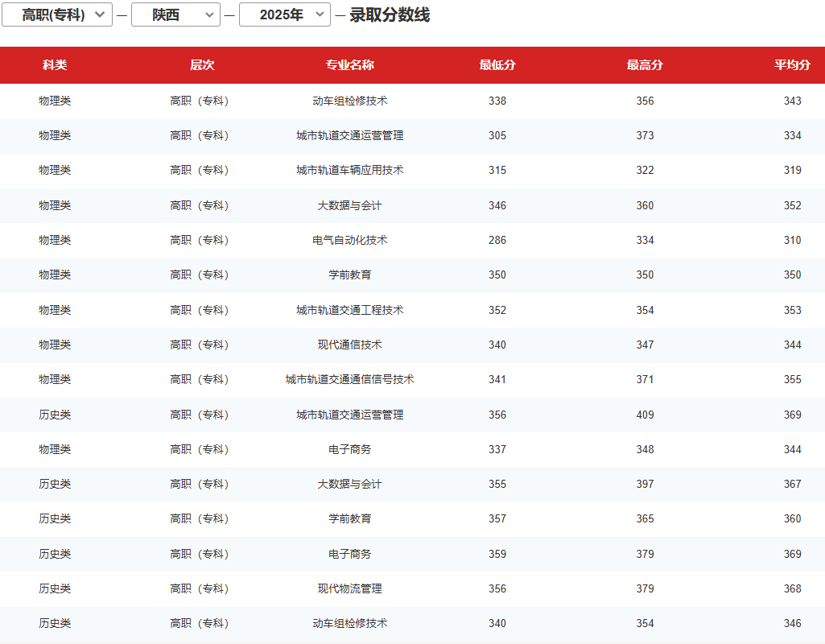Open the 陕西 province dropdown
Image resolution: width=825 pixels, height=644 pixels.
tap(175, 14)
